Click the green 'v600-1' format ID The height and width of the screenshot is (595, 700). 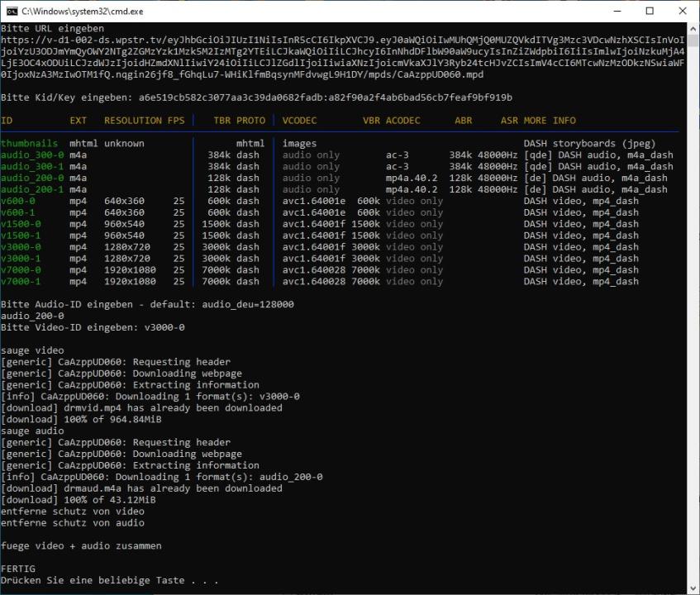coord(18,212)
